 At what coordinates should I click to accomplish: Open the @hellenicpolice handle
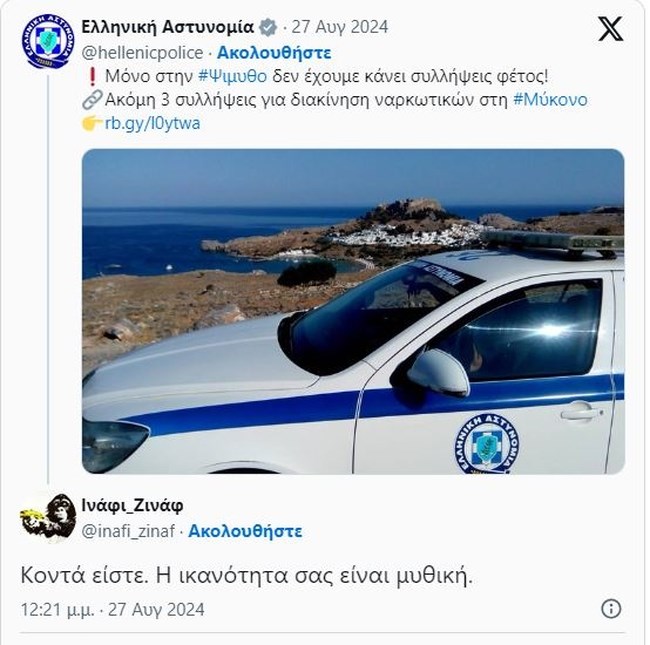(142, 53)
